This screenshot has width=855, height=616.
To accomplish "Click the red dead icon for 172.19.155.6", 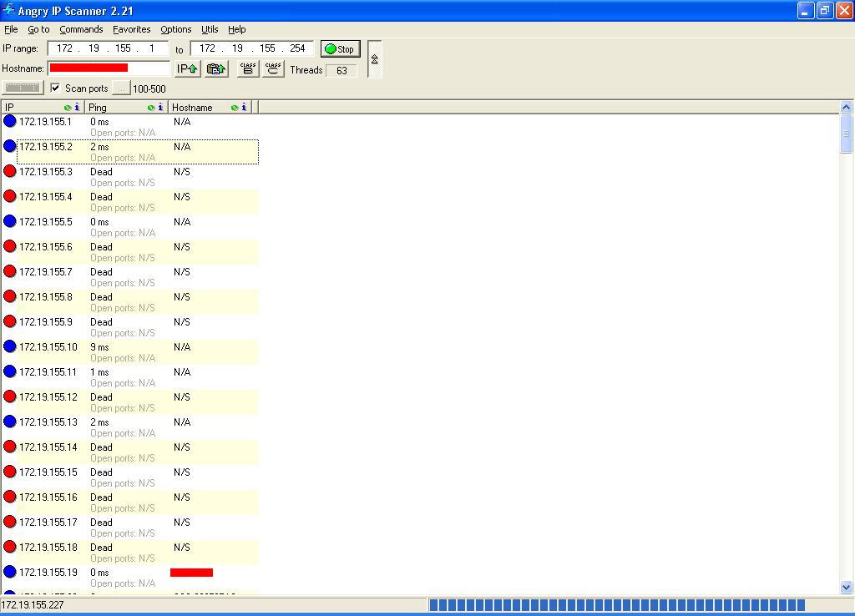I will pos(10,246).
